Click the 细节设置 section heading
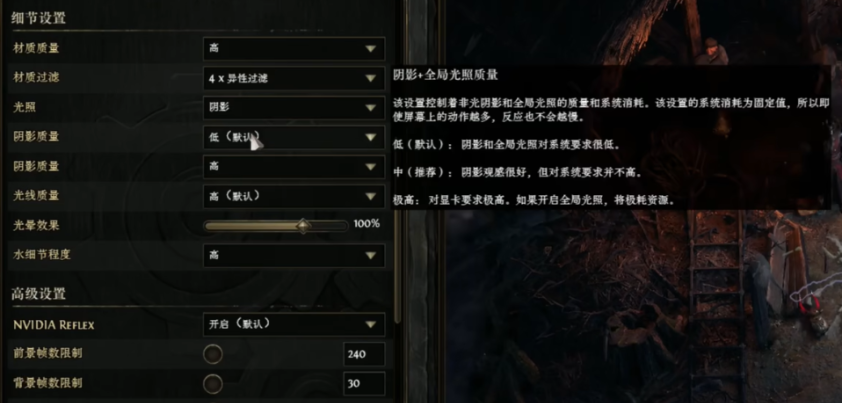 tap(39, 18)
